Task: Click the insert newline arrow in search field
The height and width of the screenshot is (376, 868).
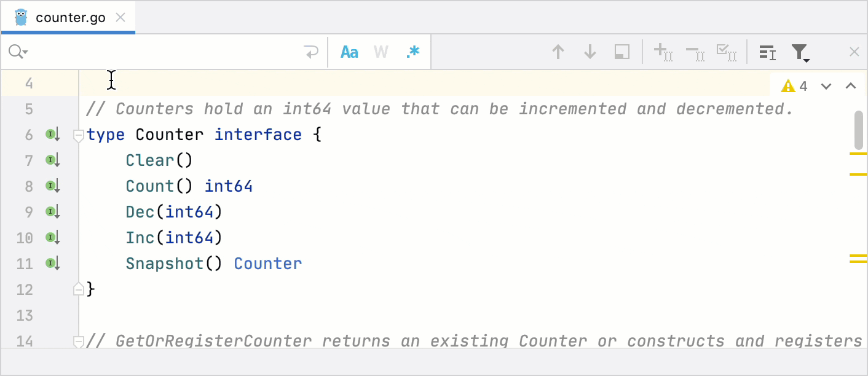Action: [x=311, y=52]
